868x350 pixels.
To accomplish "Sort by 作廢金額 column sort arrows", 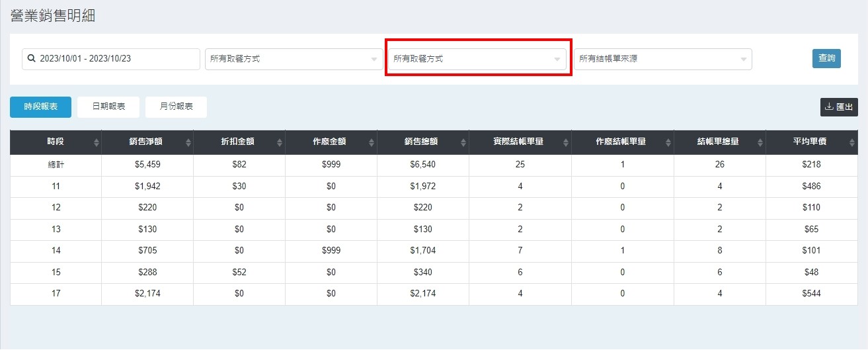I will point(372,142).
